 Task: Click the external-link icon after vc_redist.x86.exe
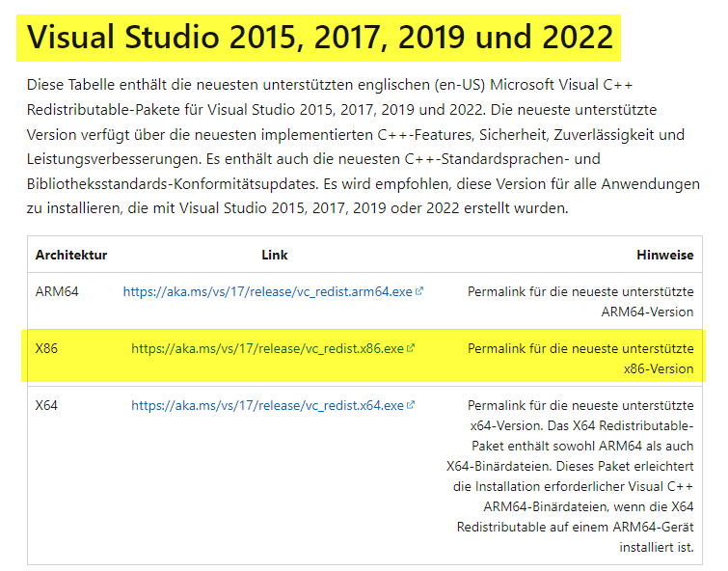coord(411,349)
